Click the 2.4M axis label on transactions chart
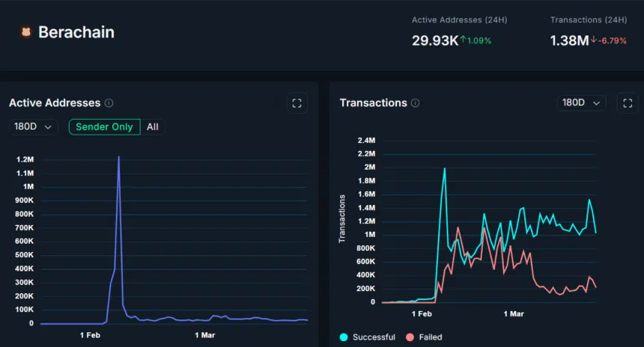Viewport: 644px width, 347px height. click(x=366, y=141)
